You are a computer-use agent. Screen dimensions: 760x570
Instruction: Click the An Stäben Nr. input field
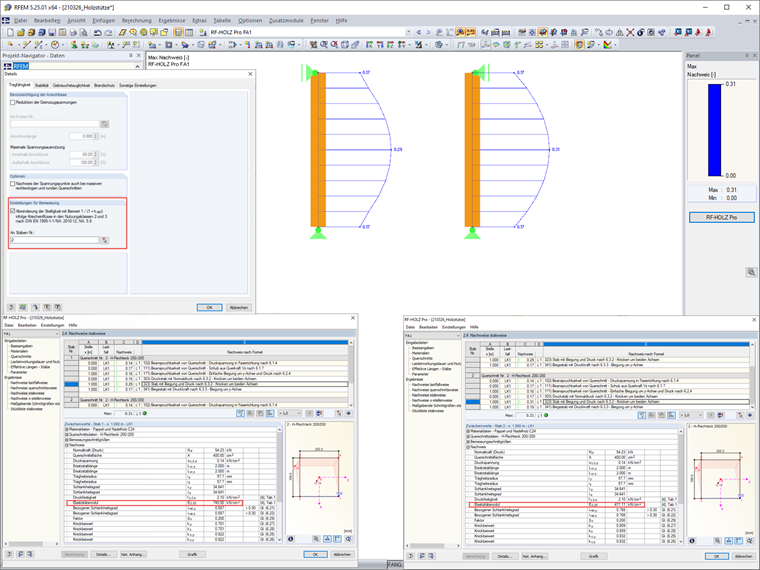[54, 240]
